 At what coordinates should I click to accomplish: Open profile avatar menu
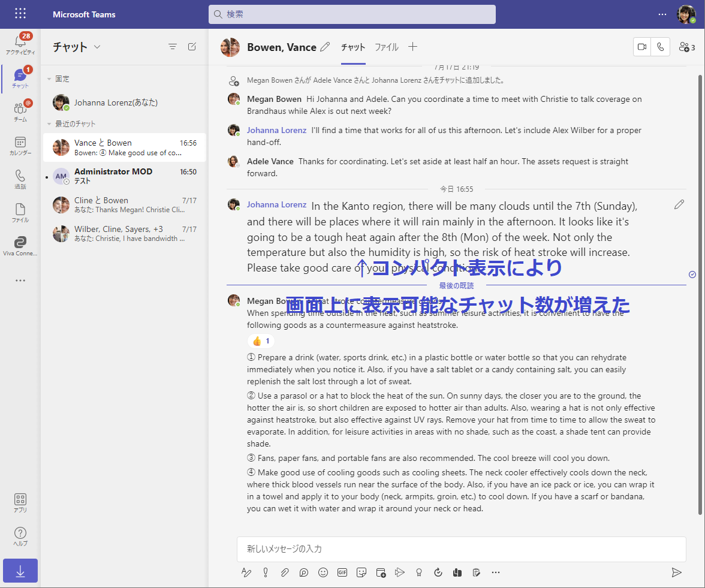[x=686, y=14]
